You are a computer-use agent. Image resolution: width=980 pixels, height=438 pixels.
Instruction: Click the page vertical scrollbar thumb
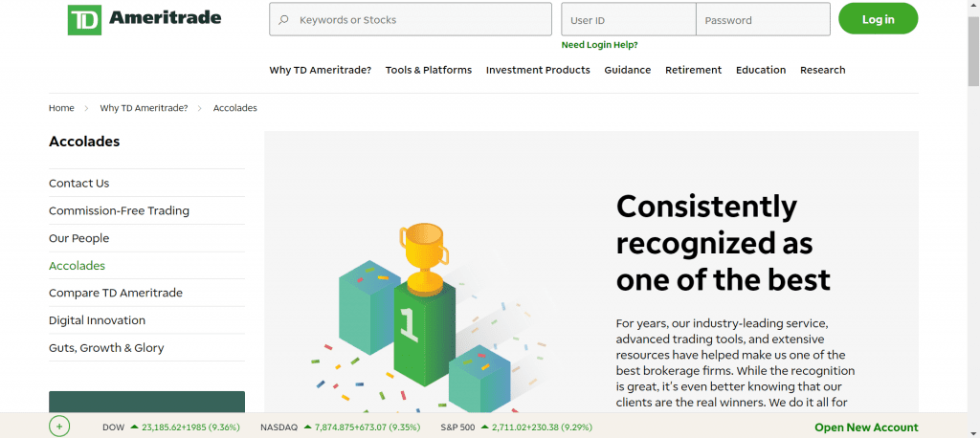click(x=973, y=51)
